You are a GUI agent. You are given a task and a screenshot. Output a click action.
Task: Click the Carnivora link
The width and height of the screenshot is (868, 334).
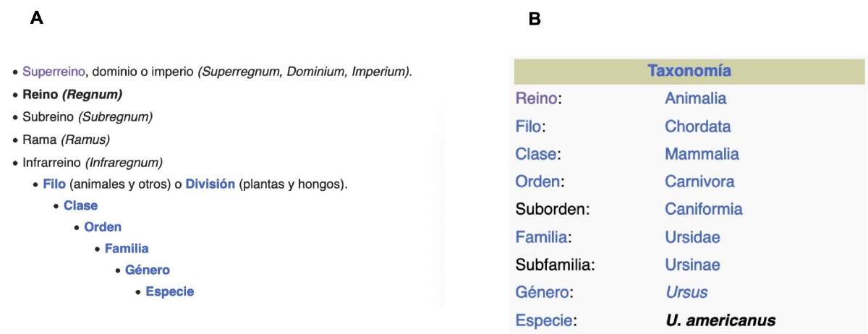699,181
